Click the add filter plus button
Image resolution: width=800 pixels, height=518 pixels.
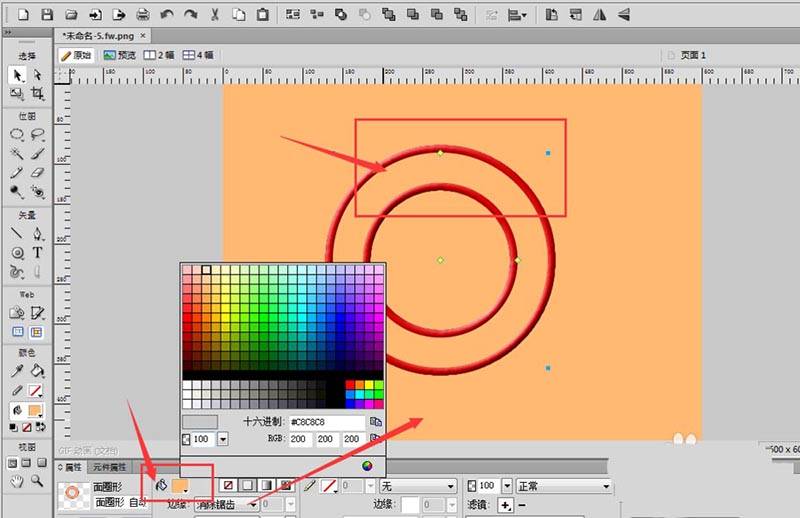click(x=506, y=506)
